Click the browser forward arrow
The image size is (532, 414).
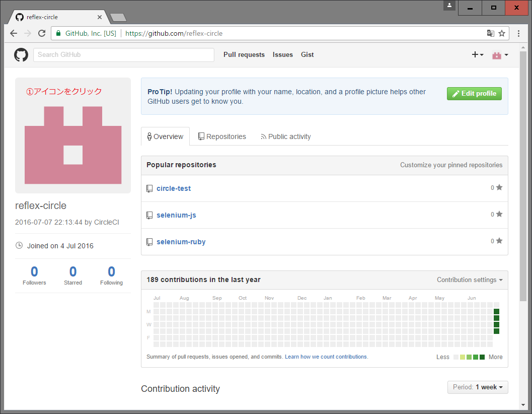click(28, 33)
